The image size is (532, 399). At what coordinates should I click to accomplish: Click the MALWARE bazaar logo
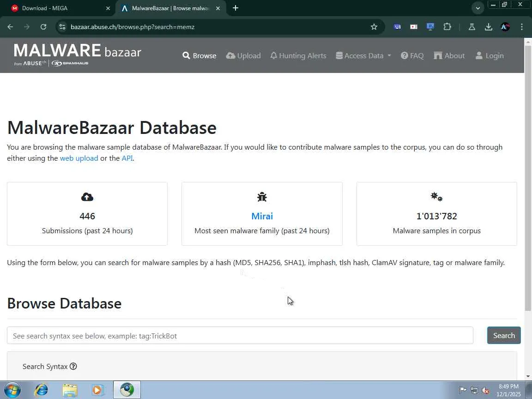[78, 54]
